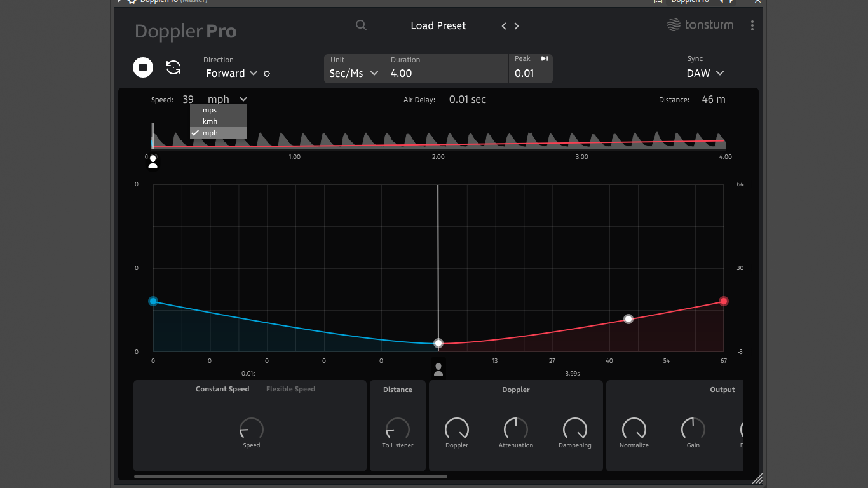Open the three-dot options menu
Image resolution: width=868 pixels, height=488 pixels.
tap(752, 25)
